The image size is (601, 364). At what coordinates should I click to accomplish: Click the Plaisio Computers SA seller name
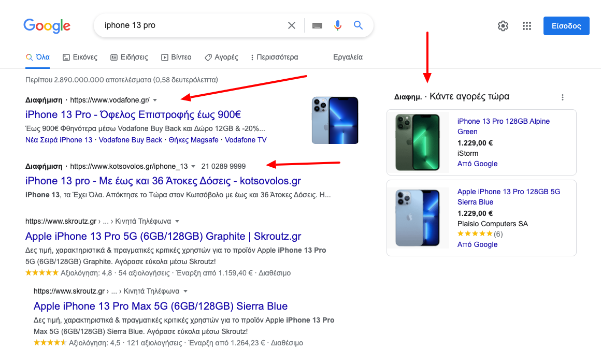tap(493, 224)
